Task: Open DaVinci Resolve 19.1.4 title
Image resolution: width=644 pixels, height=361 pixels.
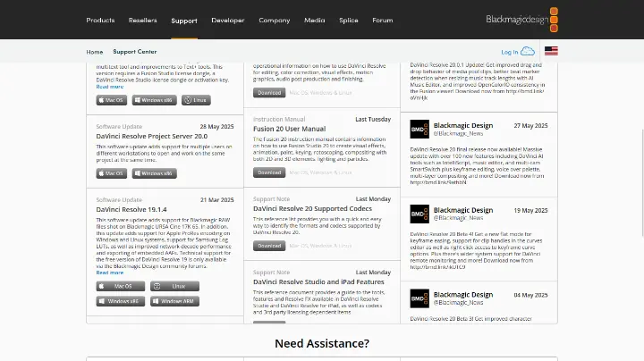Action: (x=131, y=210)
